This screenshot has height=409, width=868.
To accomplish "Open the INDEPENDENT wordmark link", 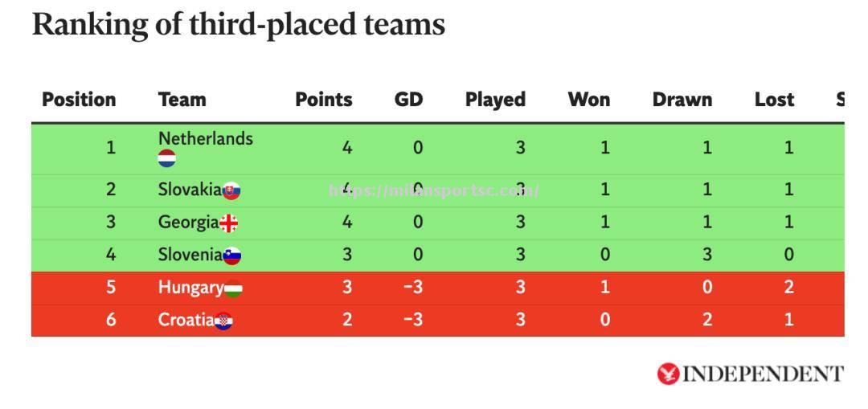I will (764, 374).
